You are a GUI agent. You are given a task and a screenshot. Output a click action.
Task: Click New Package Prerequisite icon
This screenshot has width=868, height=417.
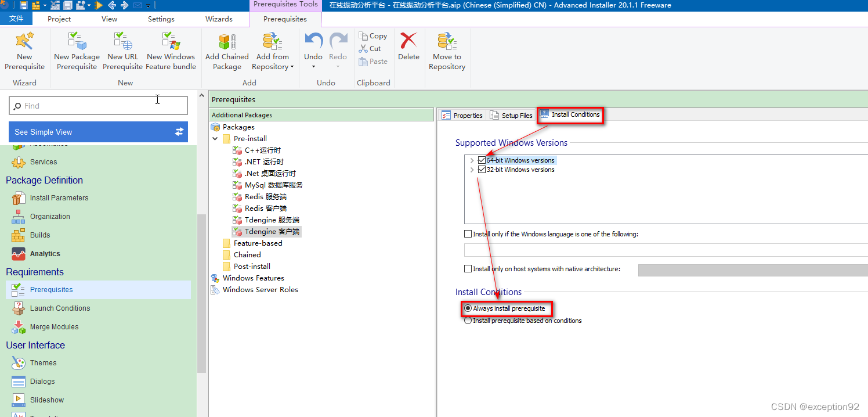point(77,41)
